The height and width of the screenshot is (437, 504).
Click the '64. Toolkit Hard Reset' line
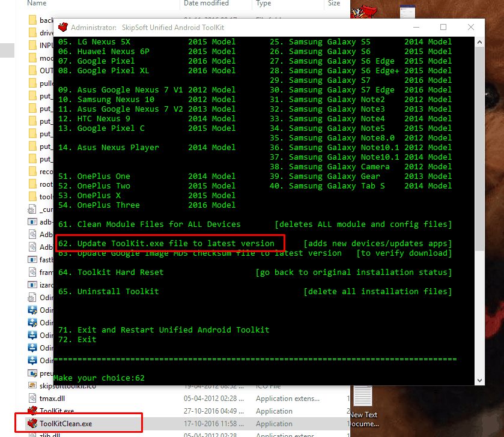[111, 273]
